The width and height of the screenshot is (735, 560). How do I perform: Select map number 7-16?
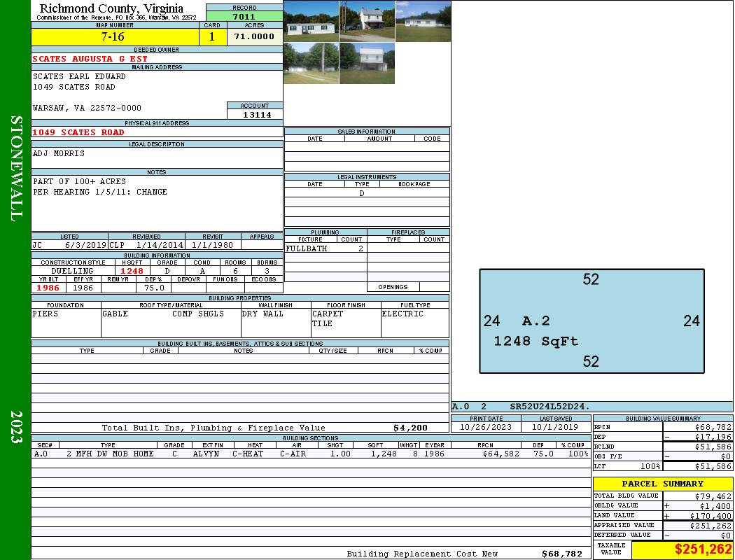[x=113, y=36]
